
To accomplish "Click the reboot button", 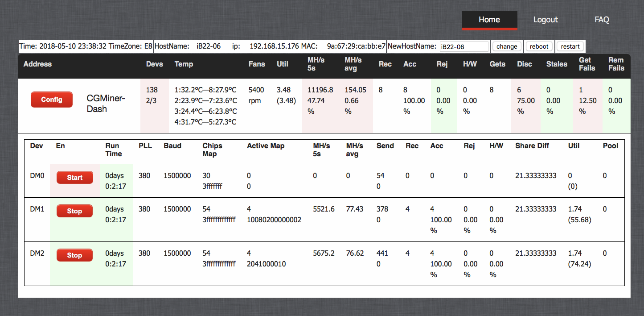I will (x=539, y=46).
